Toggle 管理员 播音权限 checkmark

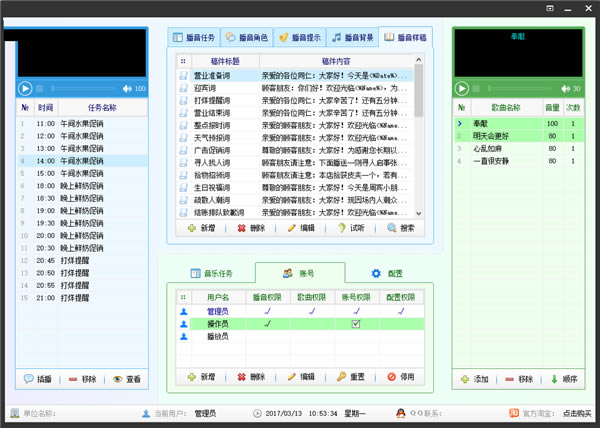267,312
